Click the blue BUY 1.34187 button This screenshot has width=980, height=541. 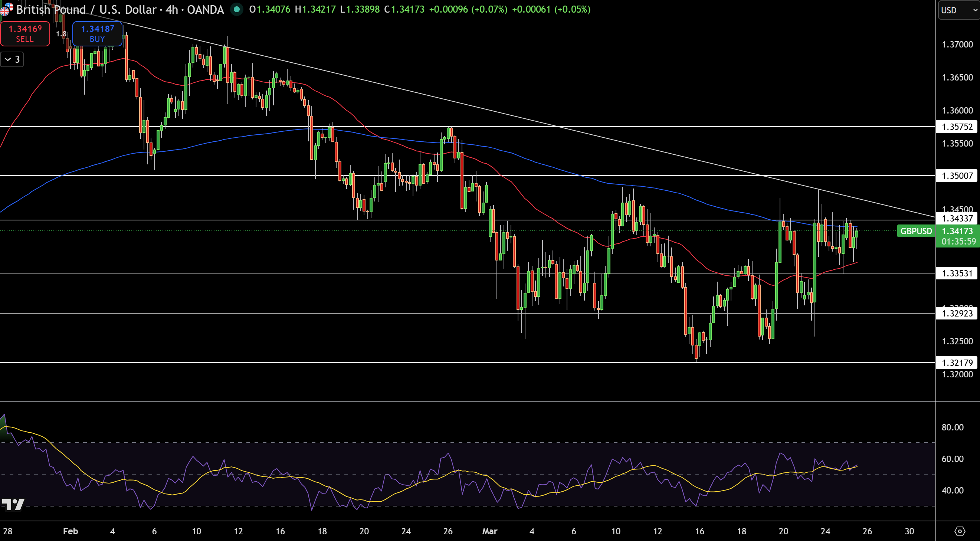[x=97, y=33]
